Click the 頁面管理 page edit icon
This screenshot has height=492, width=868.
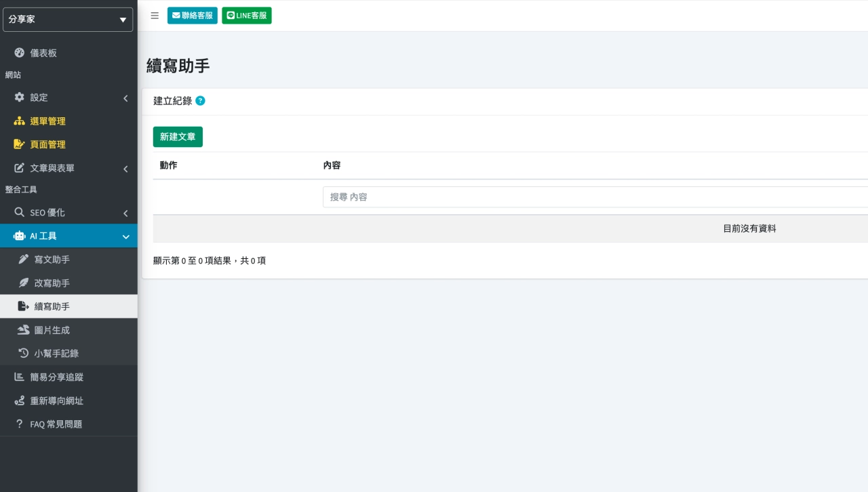click(20, 144)
